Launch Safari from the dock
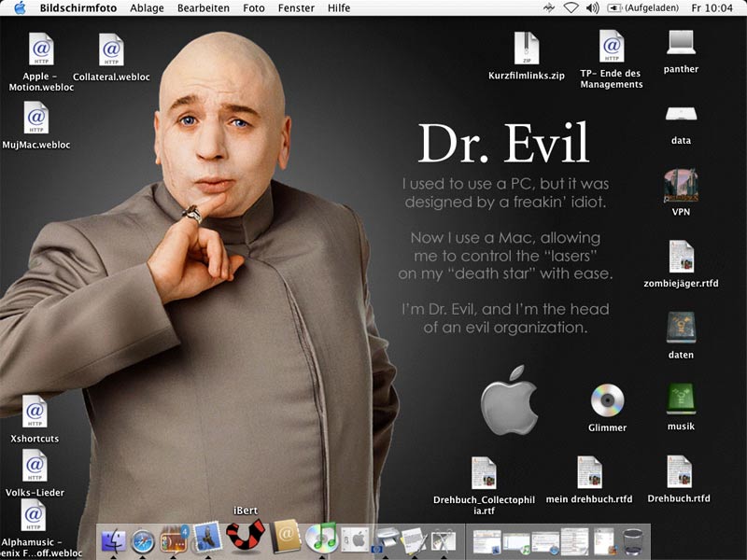This screenshot has height=560, width=747. (143, 541)
